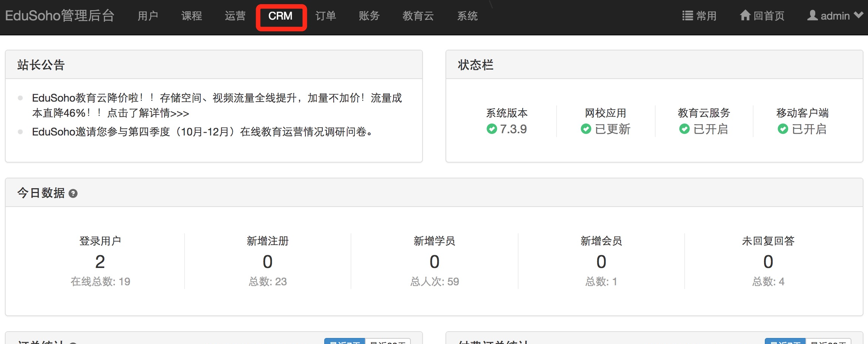Viewport: 868px width, 344px height.
Task: Expand the admin dropdown arrow
Action: point(859,15)
